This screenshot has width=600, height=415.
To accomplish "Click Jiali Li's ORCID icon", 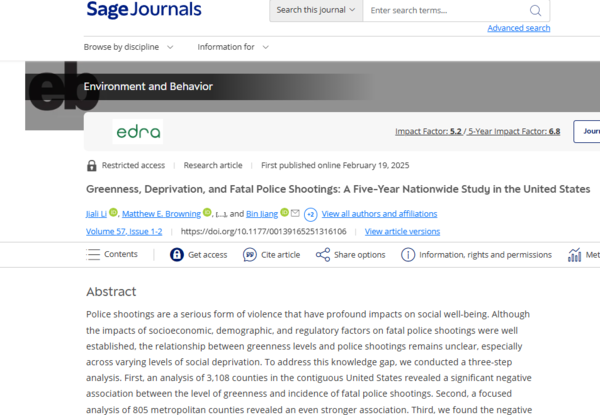I will tap(113, 213).
